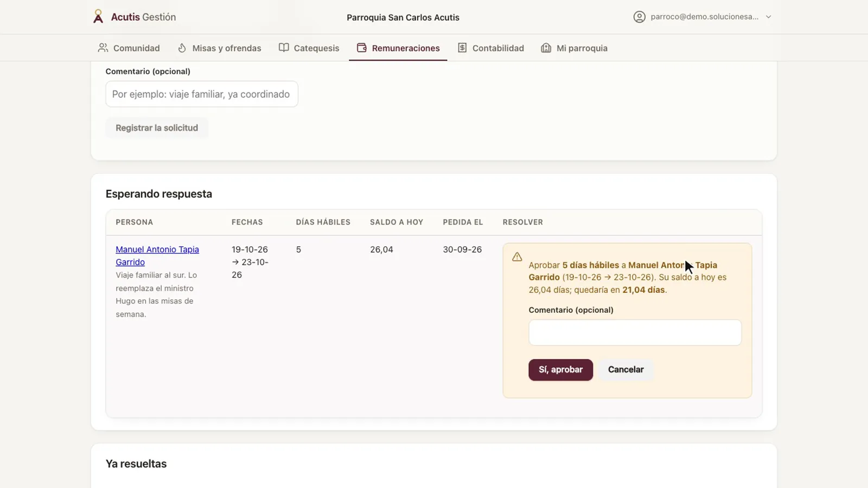Click the Acutis Gestión logo icon
Viewport: 868px width, 488px height.
click(x=98, y=17)
